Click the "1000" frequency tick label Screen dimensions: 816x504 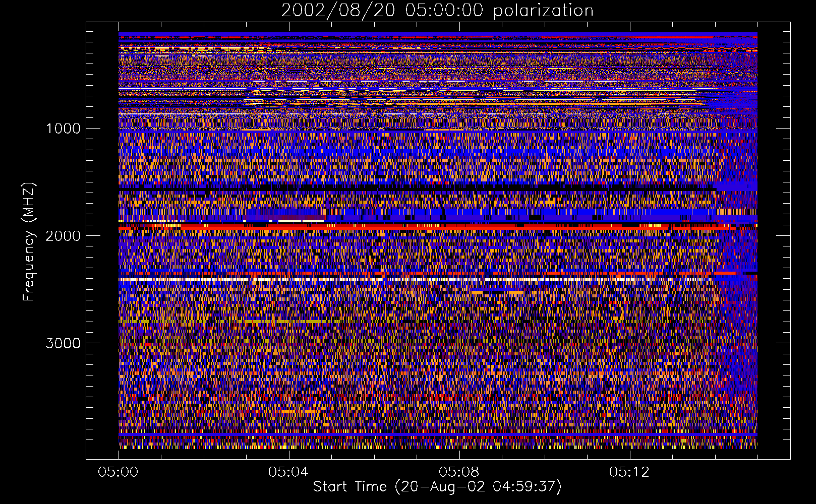pos(64,129)
